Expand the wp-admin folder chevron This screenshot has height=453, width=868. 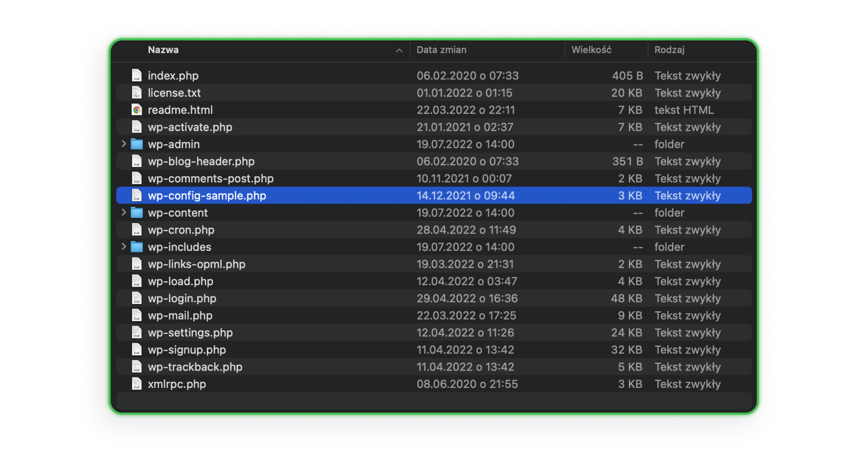[x=124, y=144]
